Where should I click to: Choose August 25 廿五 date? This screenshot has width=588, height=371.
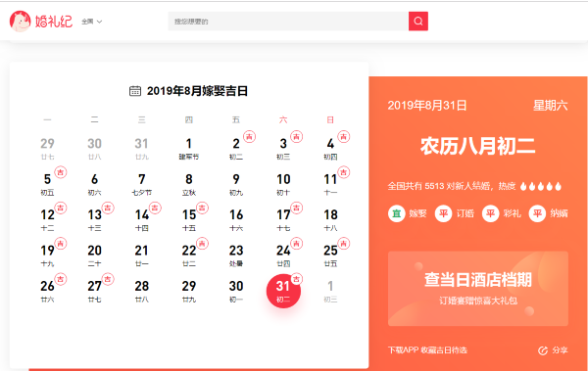330,255
